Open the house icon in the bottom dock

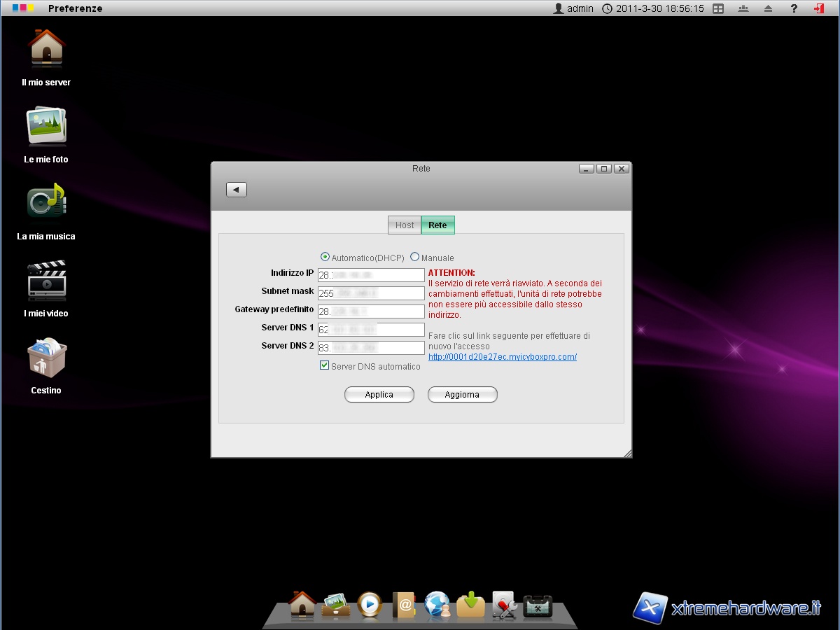pos(302,604)
